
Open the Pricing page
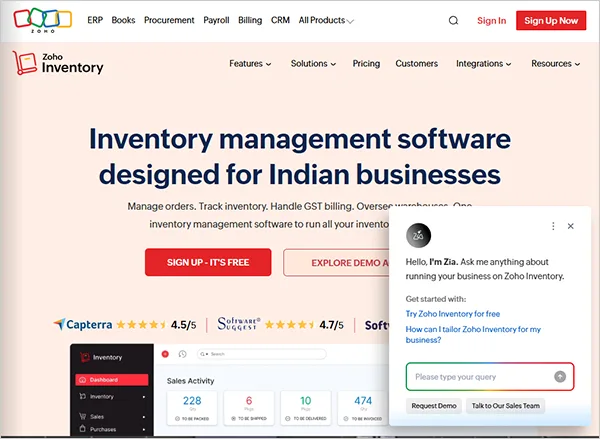click(x=366, y=64)
